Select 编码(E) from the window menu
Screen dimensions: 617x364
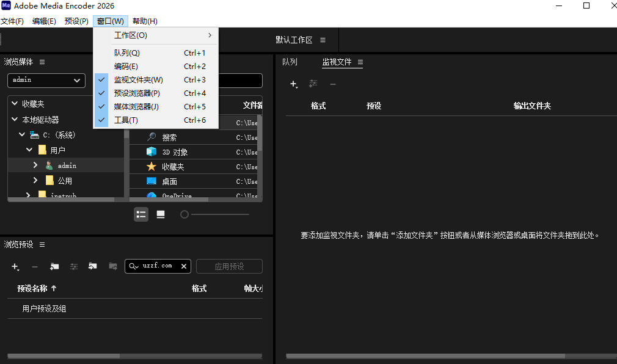pyautogui.click(x=156, y=66)
